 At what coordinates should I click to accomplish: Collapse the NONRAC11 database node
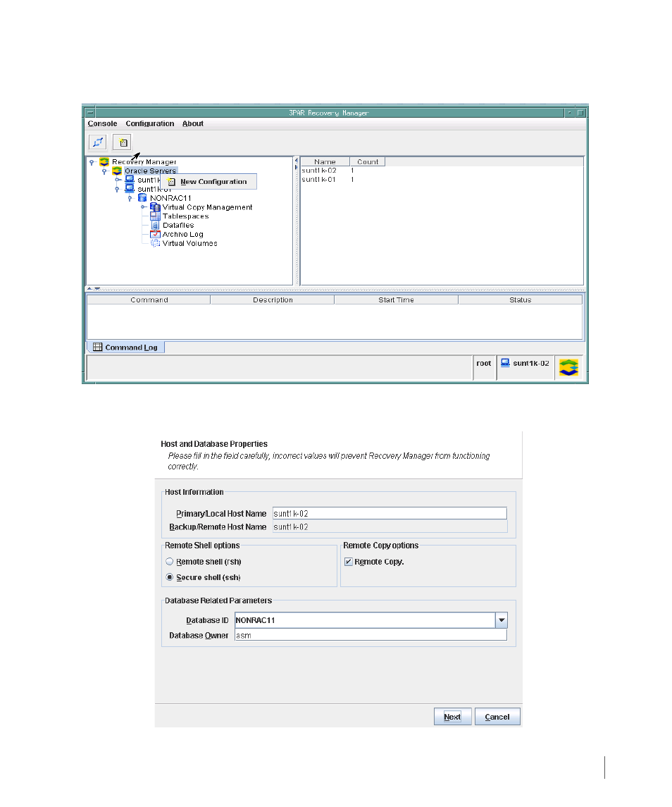(130, 199)
